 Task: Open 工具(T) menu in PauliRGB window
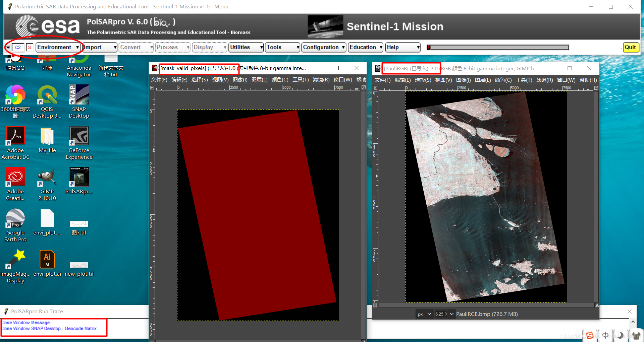pyautogui.click(x=524, y=80)
